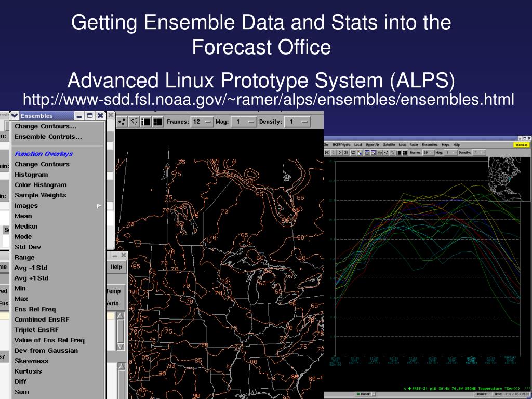532x399 pixels.
Task: Select Dev from Gaussian entry
Action: point(46,351)
